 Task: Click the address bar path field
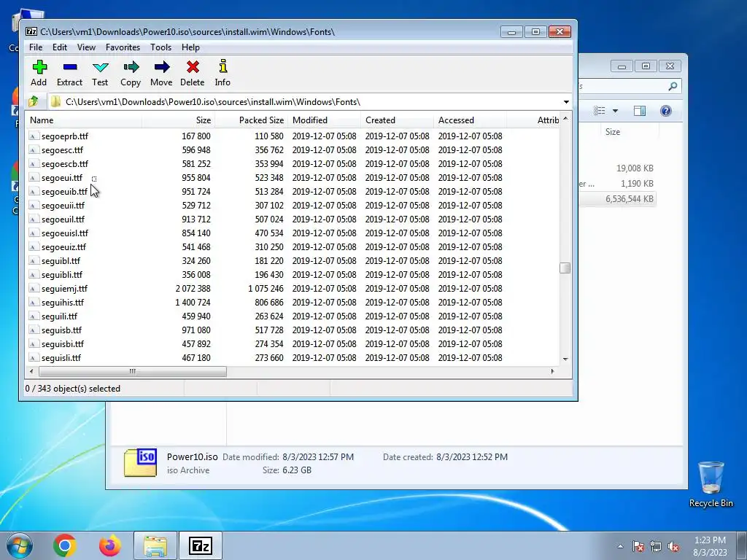(x=303, y=102)
